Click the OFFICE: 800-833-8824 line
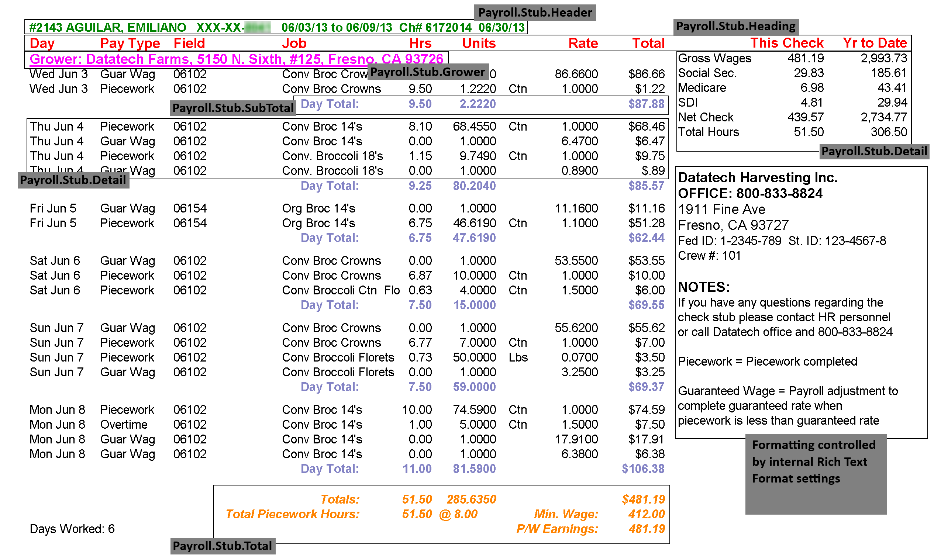This screenshot has width=941, height=560. pos(749,194)
